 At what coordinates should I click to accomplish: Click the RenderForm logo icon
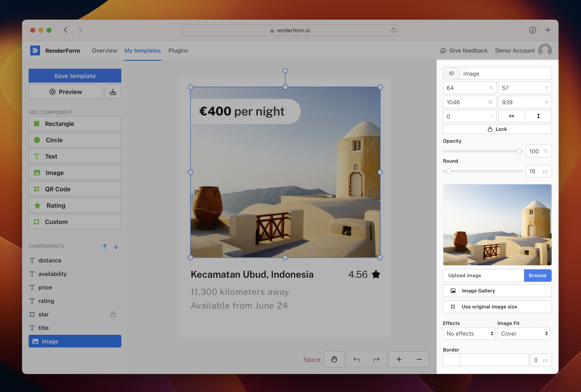coord(35,50)
